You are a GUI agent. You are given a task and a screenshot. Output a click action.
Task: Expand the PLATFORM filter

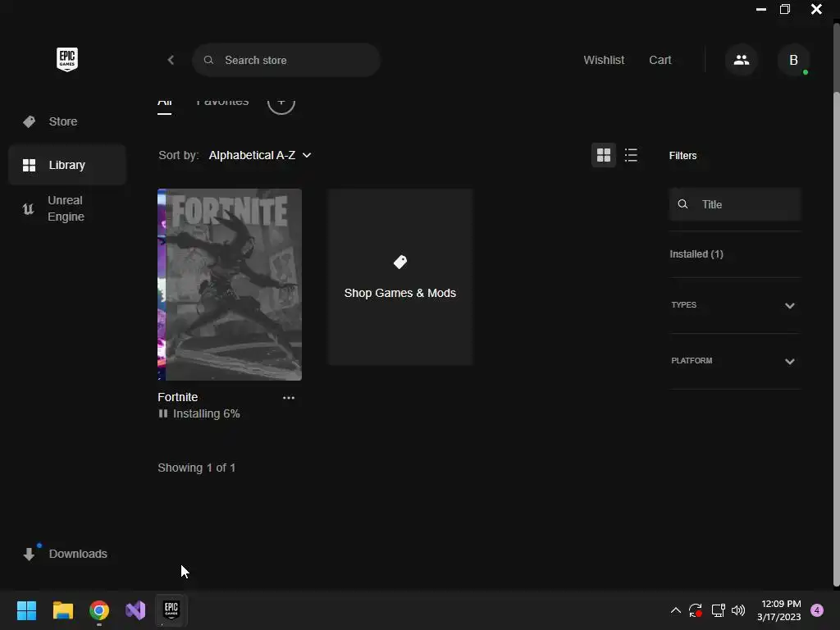coord(734,361)
